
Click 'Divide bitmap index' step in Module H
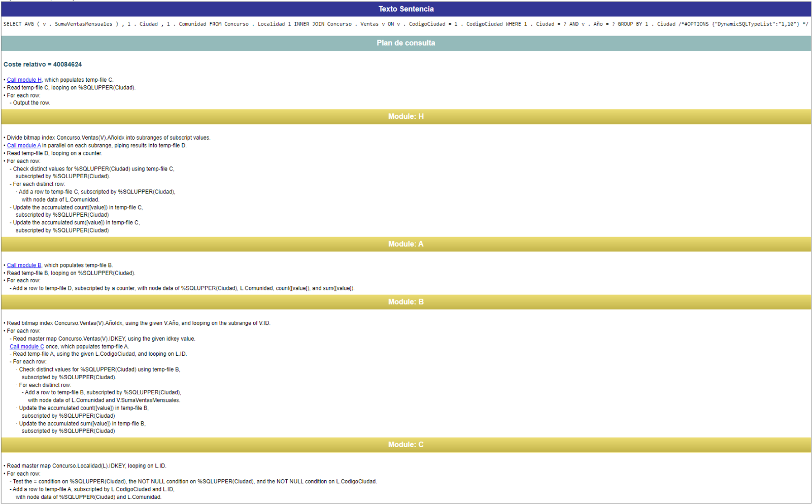(108, 138)
